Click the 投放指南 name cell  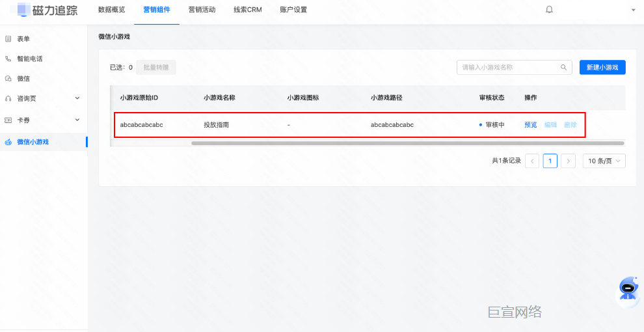pyautogui.click(x=216, y=125)
